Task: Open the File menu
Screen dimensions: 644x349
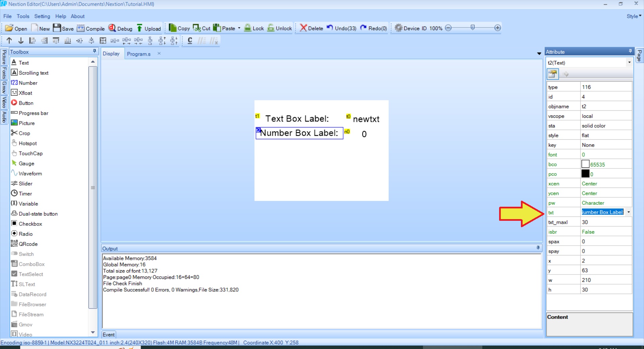Action: (x=7, y=16)
